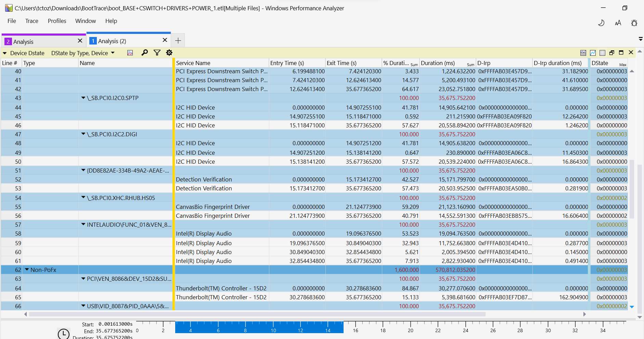Sort by DState column header

[609, 63]
